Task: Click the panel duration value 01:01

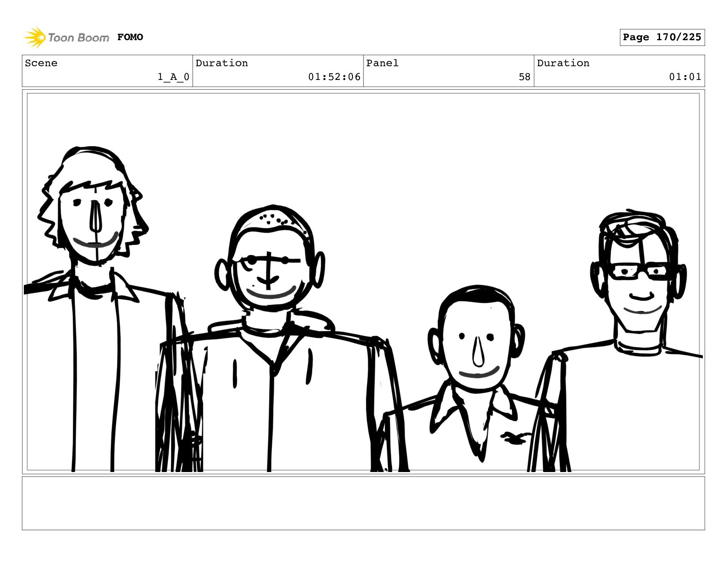Action: (x=685, y=77)
